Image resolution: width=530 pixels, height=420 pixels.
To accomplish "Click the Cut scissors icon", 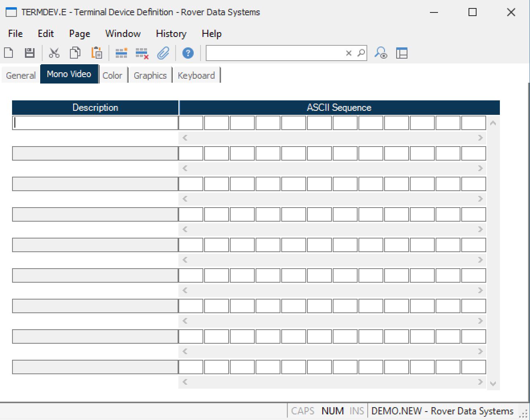I will [54, 53].
